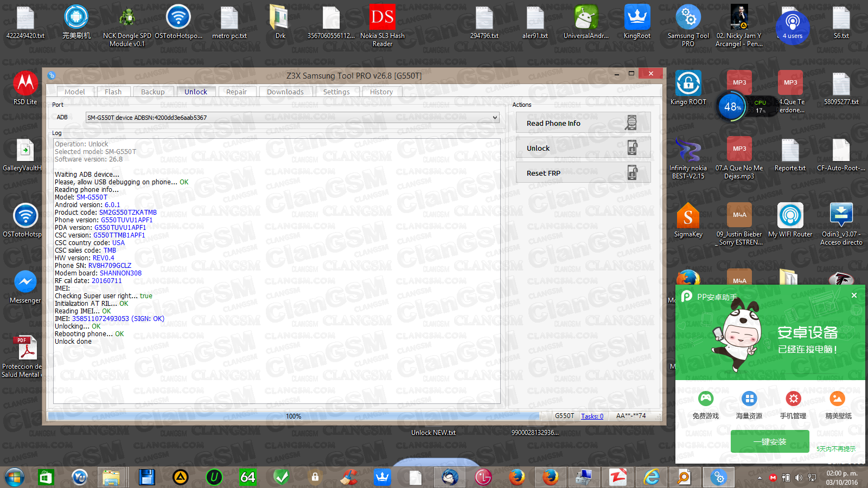This screenshot has width=868, height=488.
Task: Open Samsung Tool PRO taskbar button
Action: point(719,477)
